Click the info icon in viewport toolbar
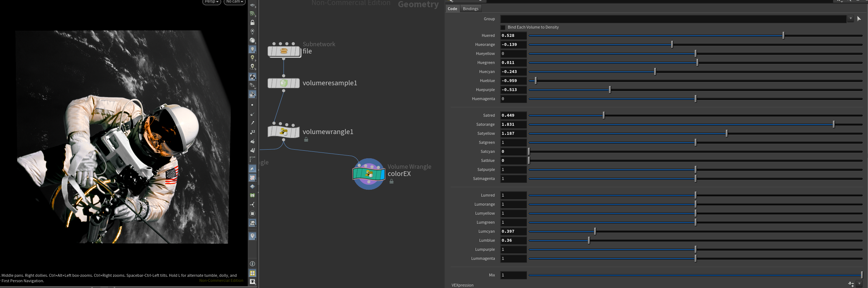This screenshot has height=288, width=868. pos(252,264)
